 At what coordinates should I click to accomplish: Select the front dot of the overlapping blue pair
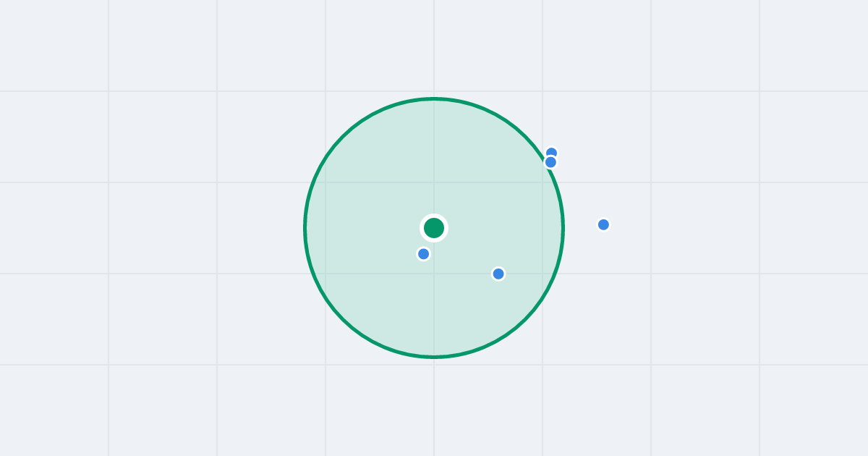coord(550,162)
